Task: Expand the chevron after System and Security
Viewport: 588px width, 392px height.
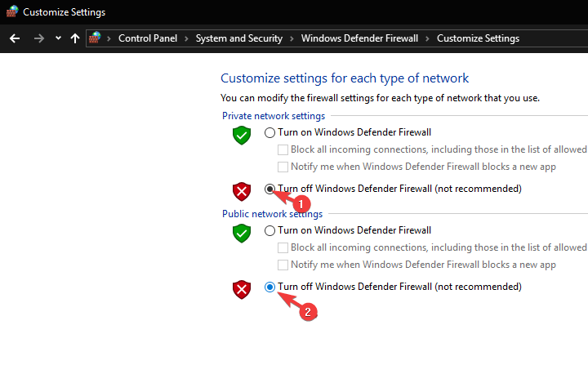Action: point(292,38)
